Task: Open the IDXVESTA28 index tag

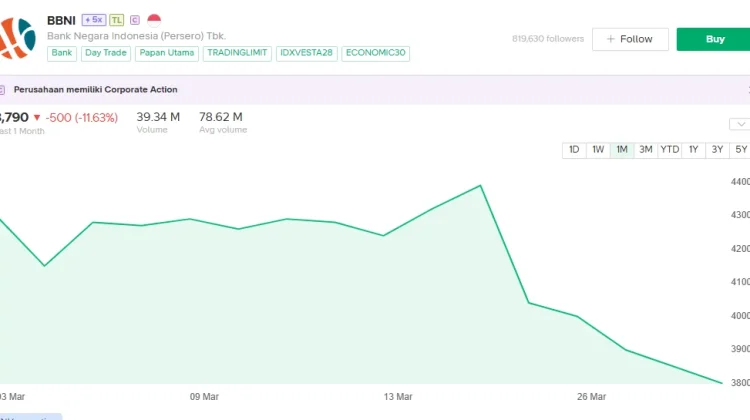Action: coord(307,53)
